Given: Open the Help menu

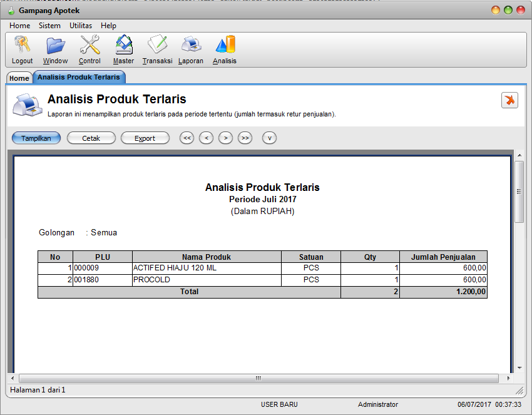Looking at the screenshot, I should (108, 26).
